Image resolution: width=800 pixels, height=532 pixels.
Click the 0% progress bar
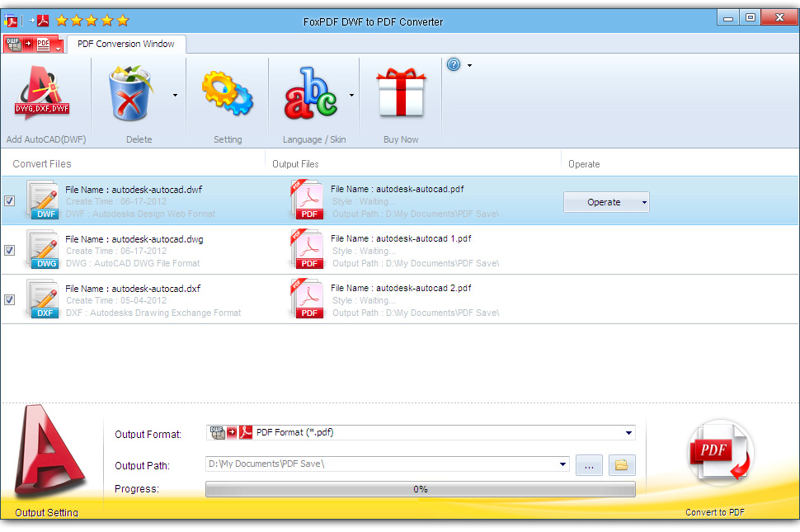pyautogui.click(x=421, y=489)
